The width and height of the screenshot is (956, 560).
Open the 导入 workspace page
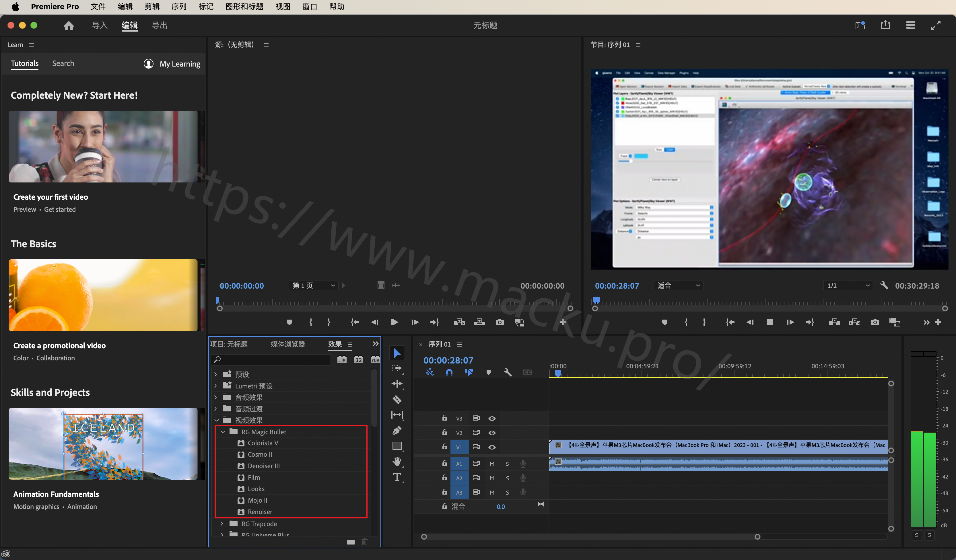100,26
